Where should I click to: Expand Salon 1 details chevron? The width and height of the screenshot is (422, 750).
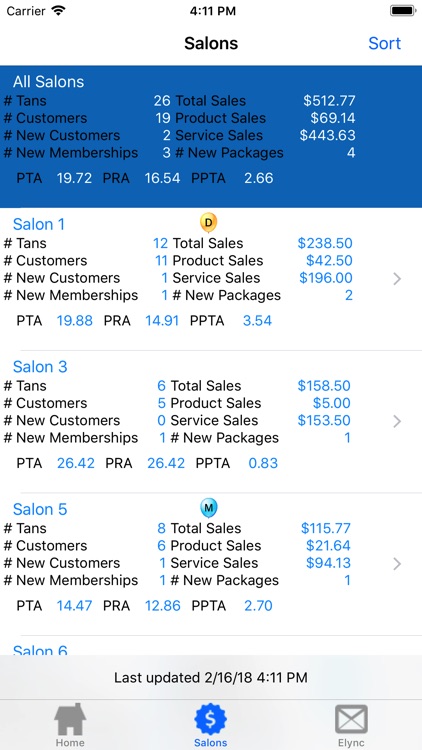(397, 279)
